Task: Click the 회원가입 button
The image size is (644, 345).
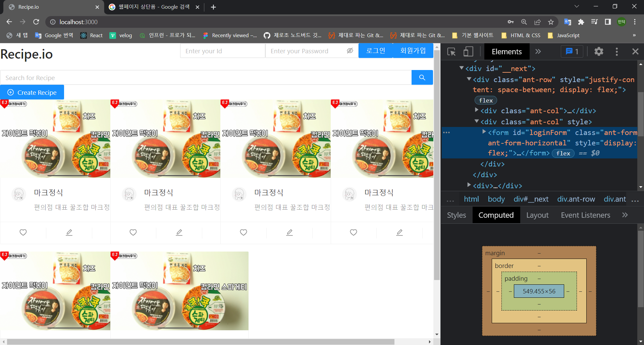Action: (x=413, y=51)
